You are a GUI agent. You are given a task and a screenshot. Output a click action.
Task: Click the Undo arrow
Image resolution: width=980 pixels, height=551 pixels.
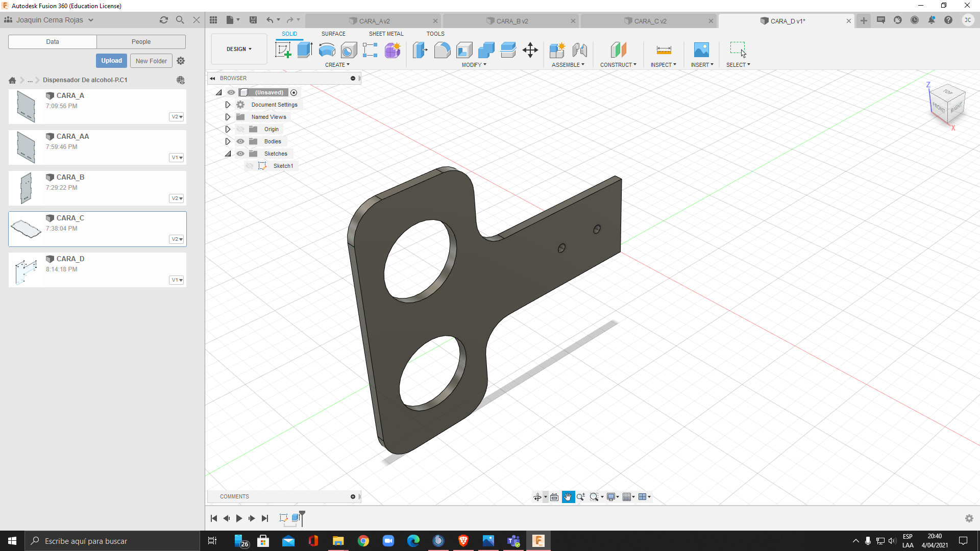269,20
